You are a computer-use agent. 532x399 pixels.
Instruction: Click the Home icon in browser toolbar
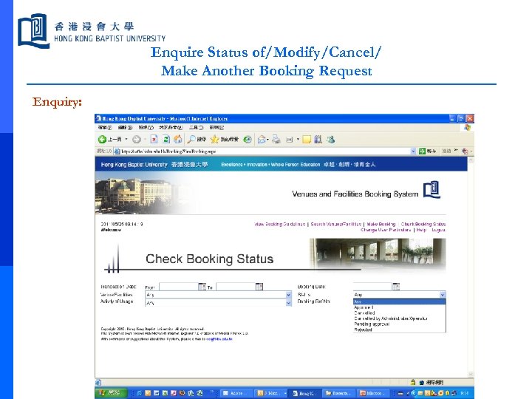point(178,140)
